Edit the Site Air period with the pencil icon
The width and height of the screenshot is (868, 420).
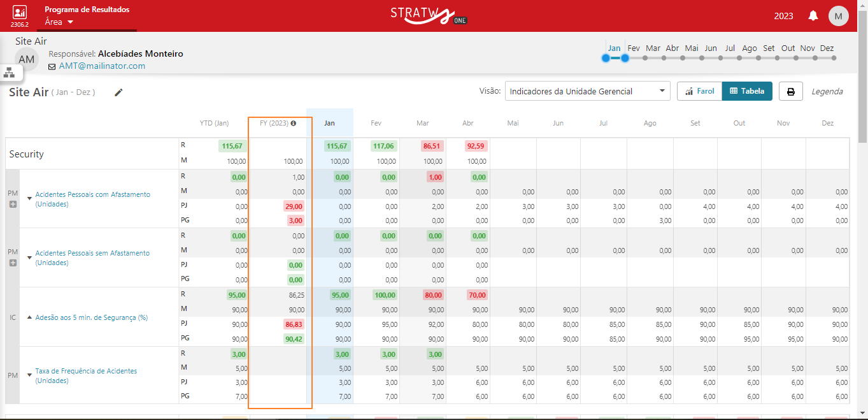coord(118,92)
